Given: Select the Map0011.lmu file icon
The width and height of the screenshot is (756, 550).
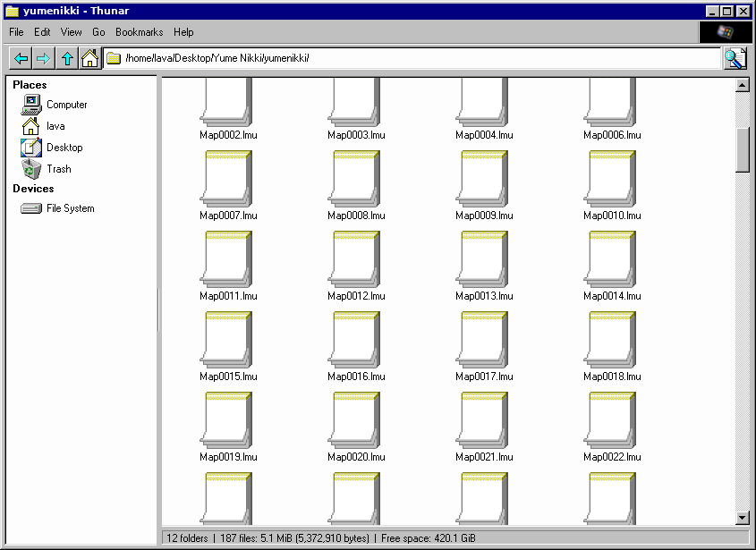Looking at the screenshot, I should (x=225, y=258).
